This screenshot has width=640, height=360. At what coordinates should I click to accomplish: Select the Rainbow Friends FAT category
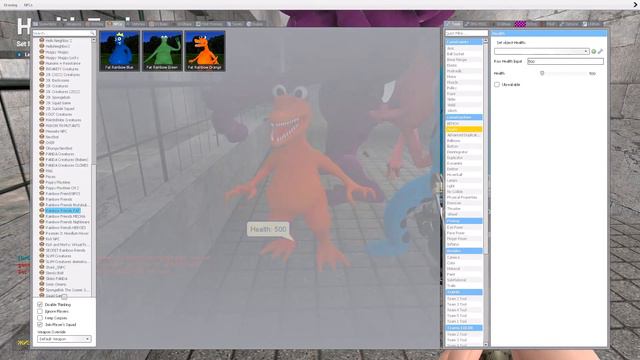click(x=62, y=211)
